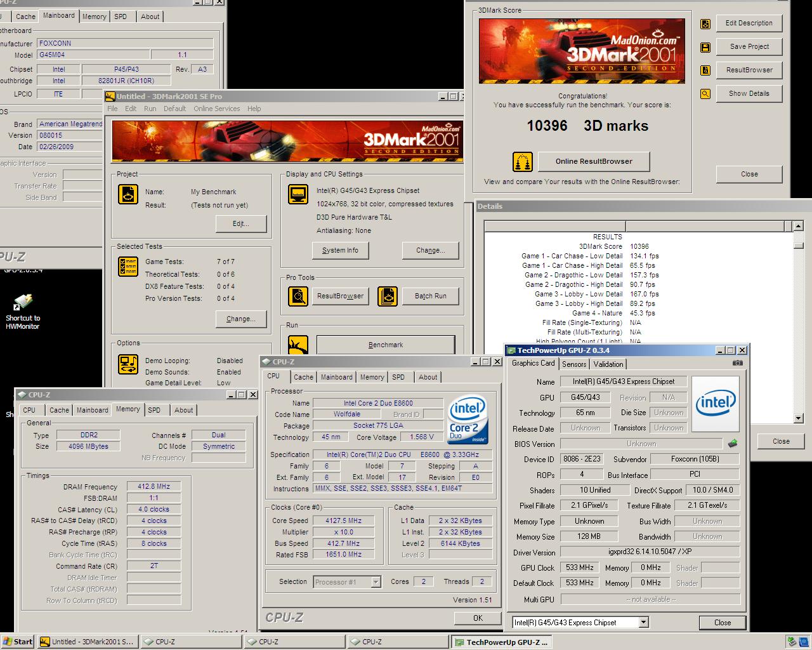Open Processor selection dropdown in CPU-Z
The width and height of the screenshot is (812, 650).
[376, 582]
